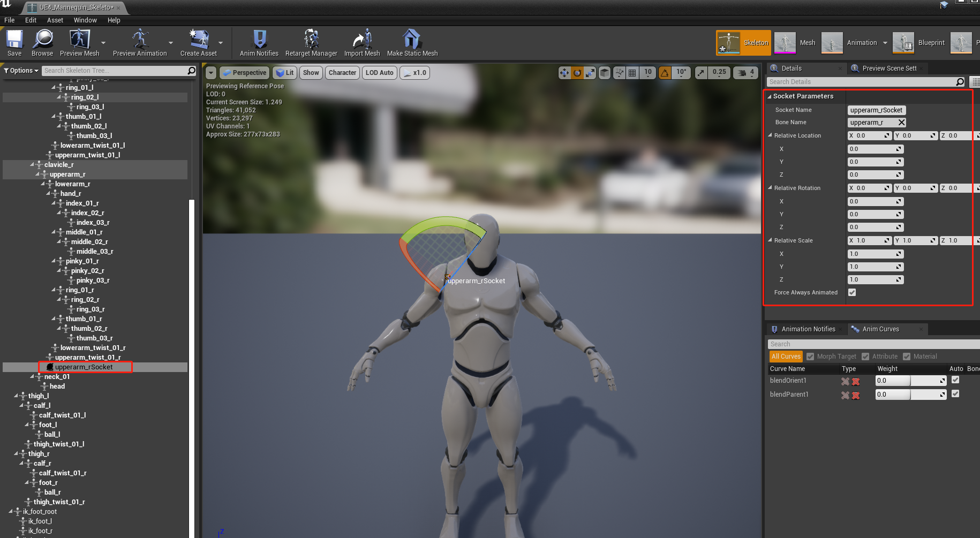Open the File menu
980x538 pixels.
coord(10,20)
